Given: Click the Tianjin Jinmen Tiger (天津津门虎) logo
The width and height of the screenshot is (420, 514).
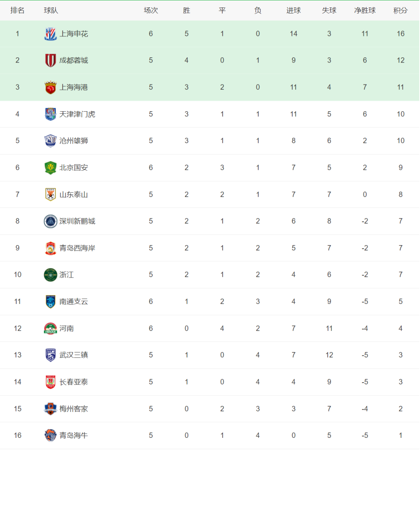Looking at the screenshot, I should tap(50, 114).
